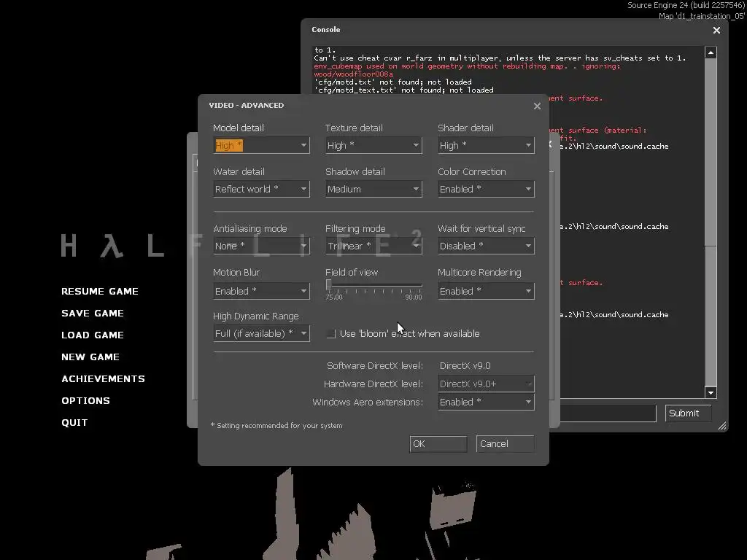Image resolution: width=747 pixels, height=560 pixels.
Task: Click the 'DirectX v9.0' software level text
Action: 465,366
